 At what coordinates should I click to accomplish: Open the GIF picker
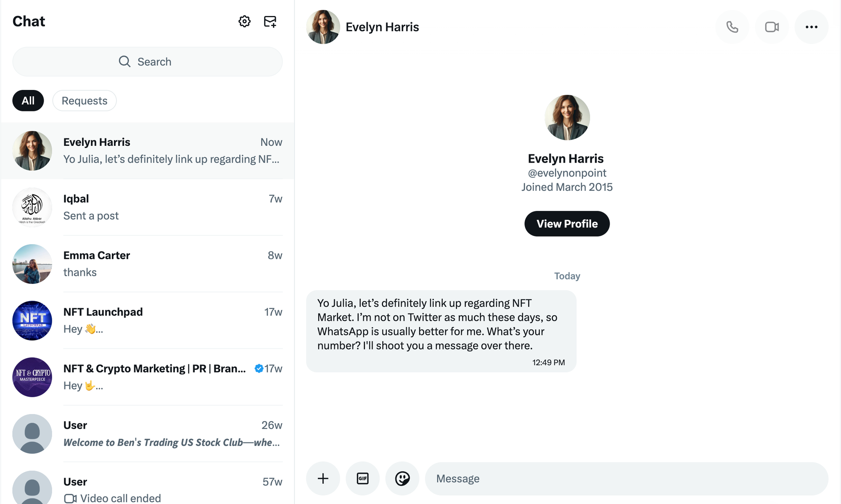coord(362,478)
